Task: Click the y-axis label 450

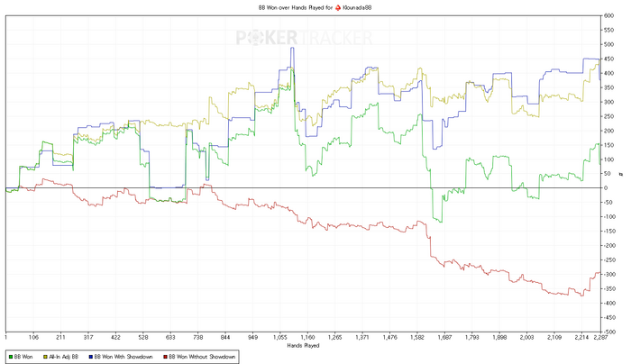Action: tap(608, 59)
